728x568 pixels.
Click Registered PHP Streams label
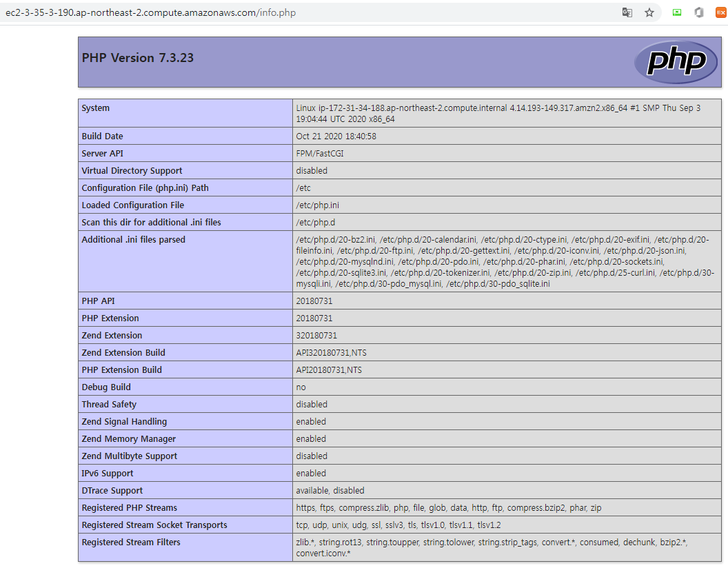pos(130,507)
